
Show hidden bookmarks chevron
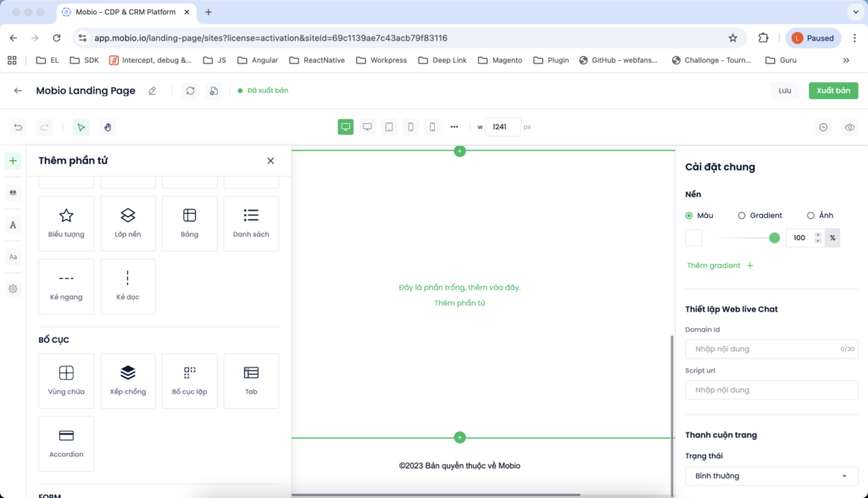click(846, 60)
